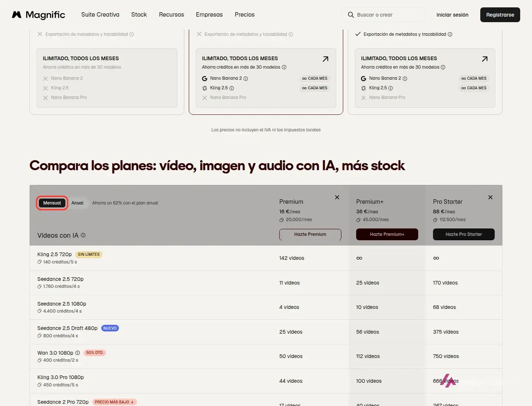The width and height of the screenshot is (532, 406).
Task: Click 'Kling 3.0 Pro 1080p' row label
Action: [61, 377]
